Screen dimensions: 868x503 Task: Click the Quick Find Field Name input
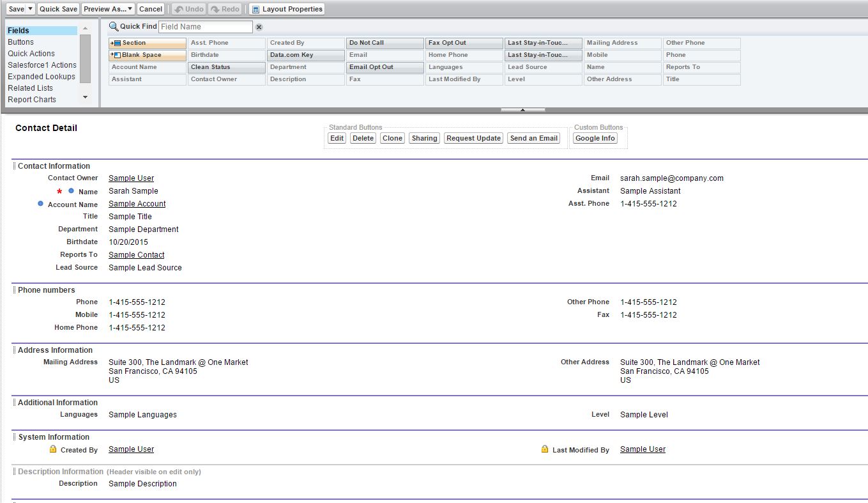(205, 27)
